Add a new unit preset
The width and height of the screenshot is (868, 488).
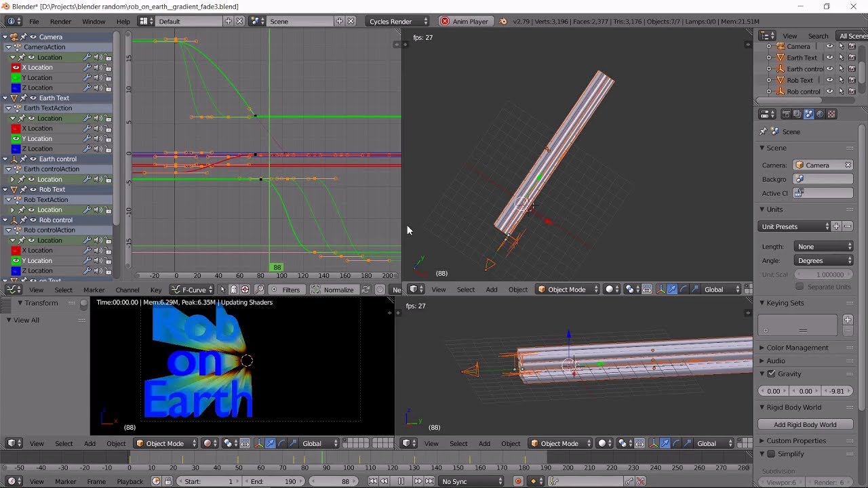tap(836, 226)
